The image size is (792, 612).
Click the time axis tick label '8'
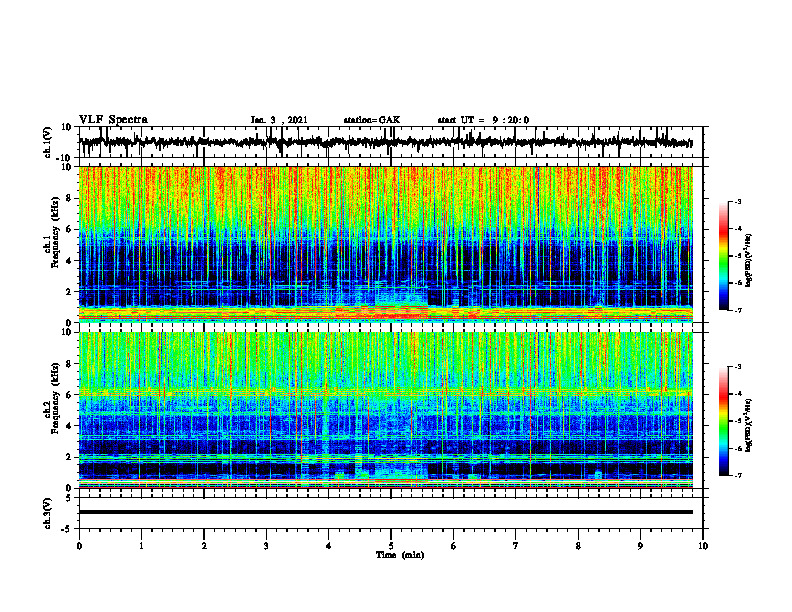578,546
